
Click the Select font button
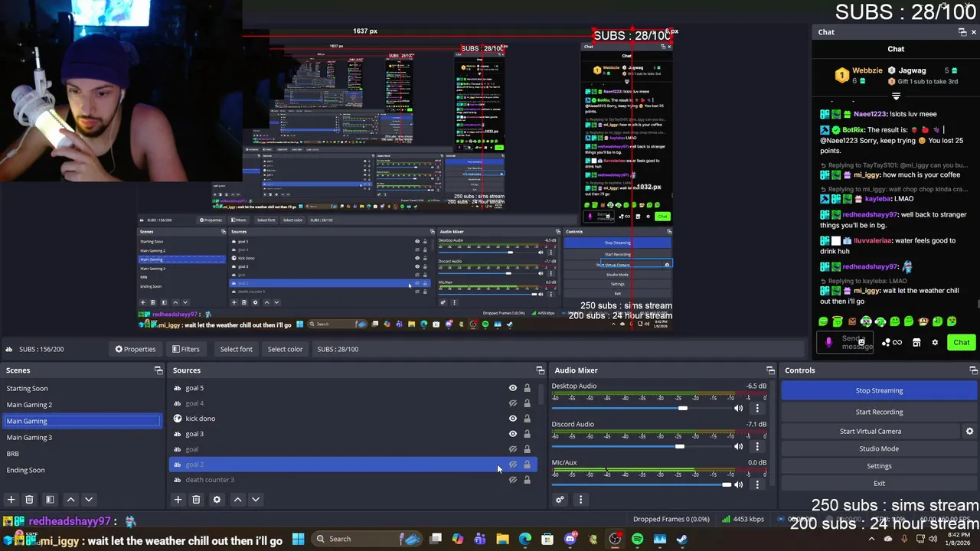pyautogui.click(x=237, y=349)
